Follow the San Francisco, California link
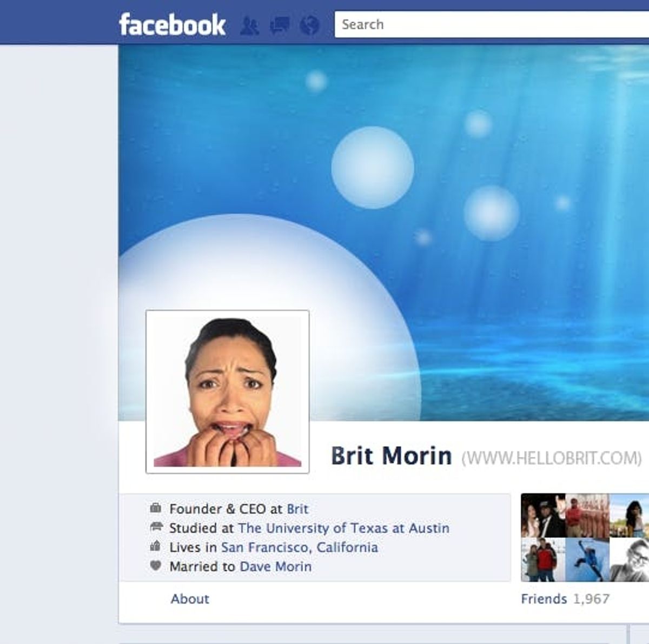 (x=299, y=547)
